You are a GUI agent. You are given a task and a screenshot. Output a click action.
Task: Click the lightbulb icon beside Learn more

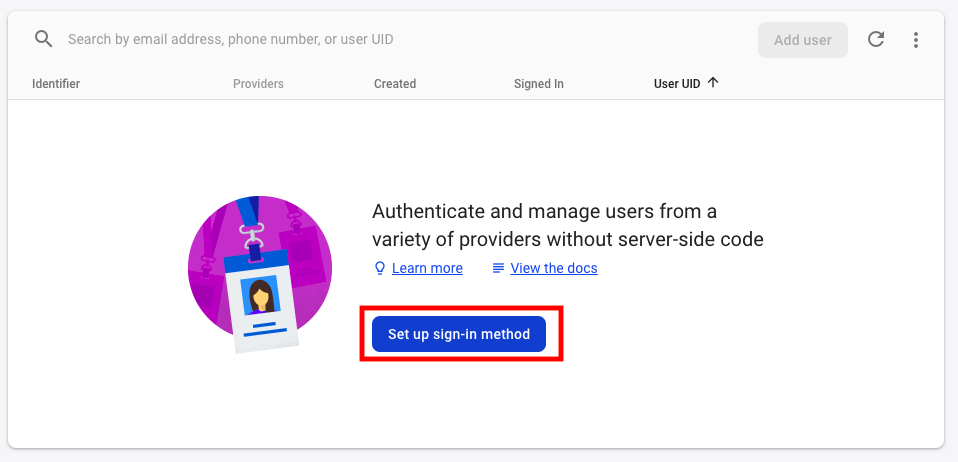coord(380,268)
